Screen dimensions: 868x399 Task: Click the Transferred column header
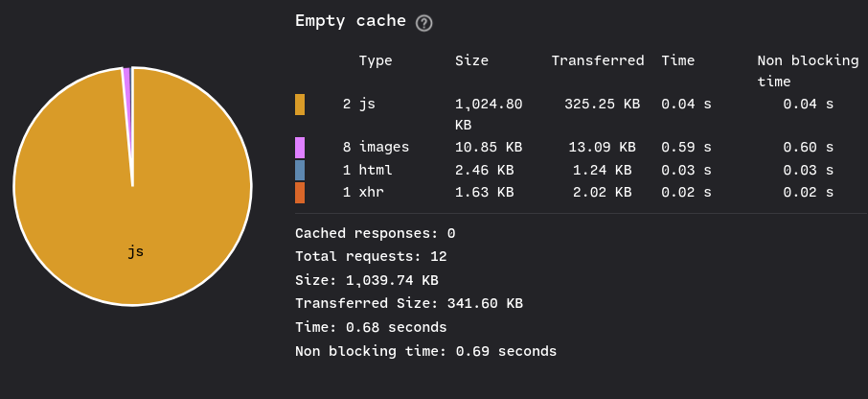[598, 60]
